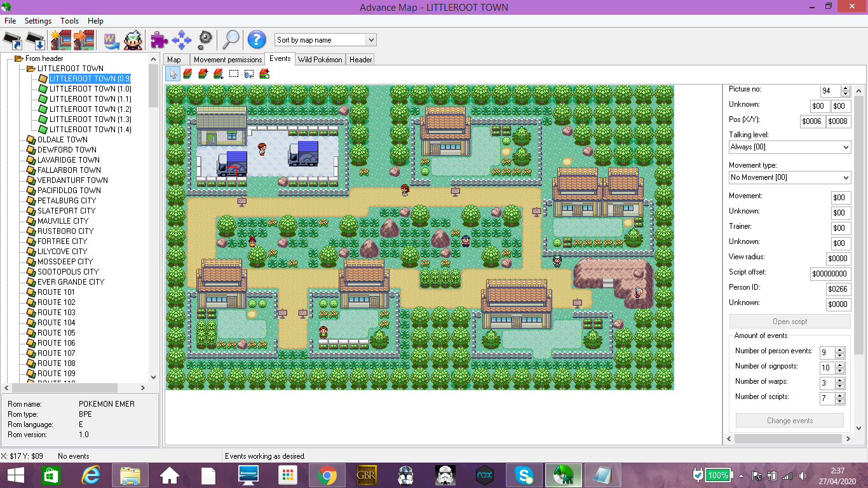Click the trainer sprite toolbar icon
The image size is (868, 488).
pyautogui.click(x=133, y=40)
